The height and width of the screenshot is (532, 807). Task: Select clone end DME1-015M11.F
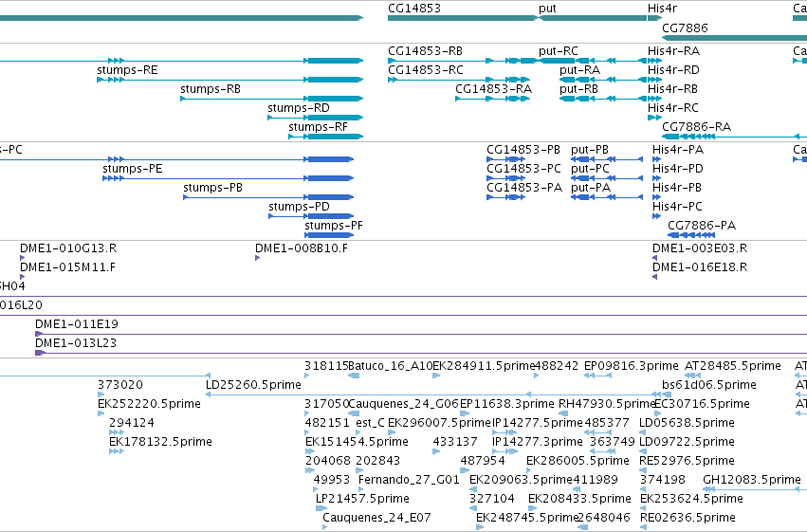point(22,277)
